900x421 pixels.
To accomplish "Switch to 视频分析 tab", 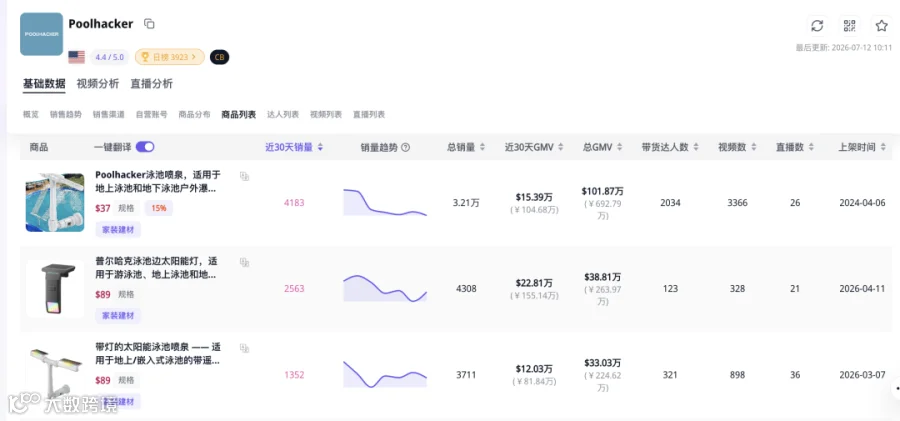I will click(x=98, y=84).
